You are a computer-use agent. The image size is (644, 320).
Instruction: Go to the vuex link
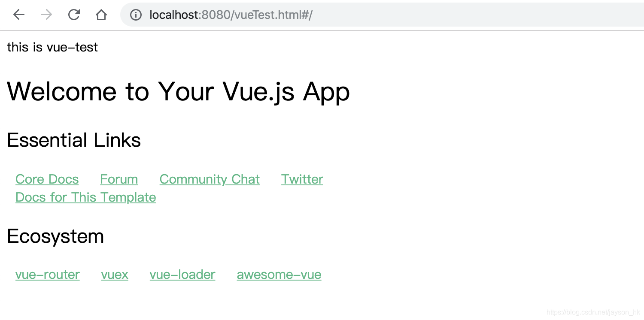pyautogui.click(x=115, y=275)
